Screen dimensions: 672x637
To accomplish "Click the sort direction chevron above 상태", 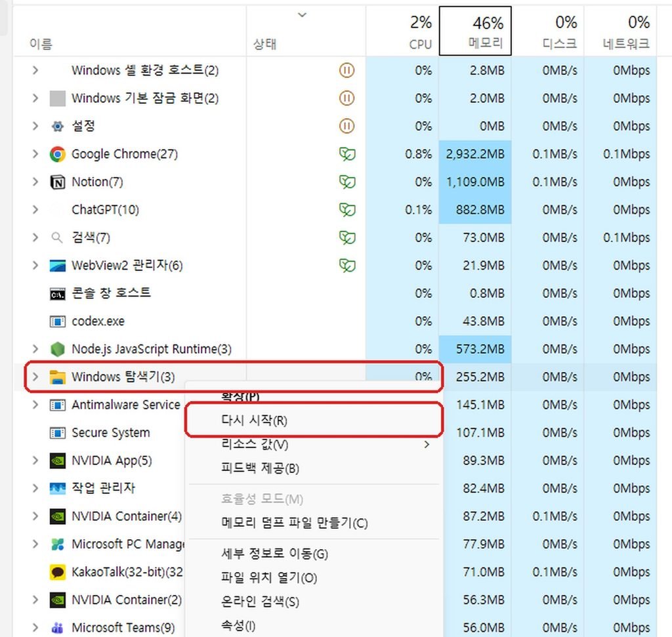I will pos(302,15).
